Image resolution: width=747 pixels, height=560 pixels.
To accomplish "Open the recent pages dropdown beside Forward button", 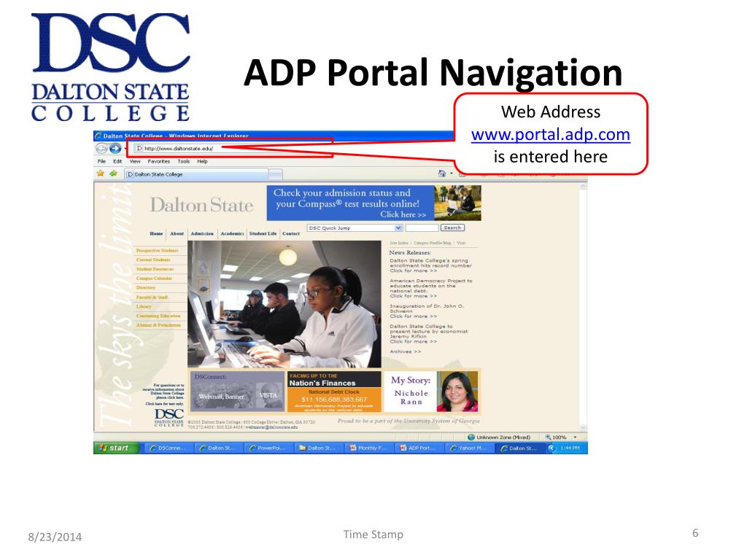I will click(x=125, y=149).
